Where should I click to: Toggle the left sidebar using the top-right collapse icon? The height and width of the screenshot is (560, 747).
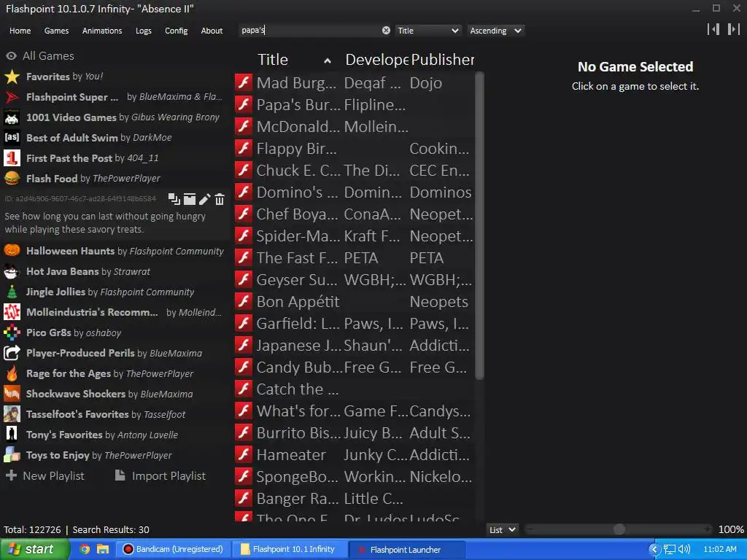[x=713, y=29]
